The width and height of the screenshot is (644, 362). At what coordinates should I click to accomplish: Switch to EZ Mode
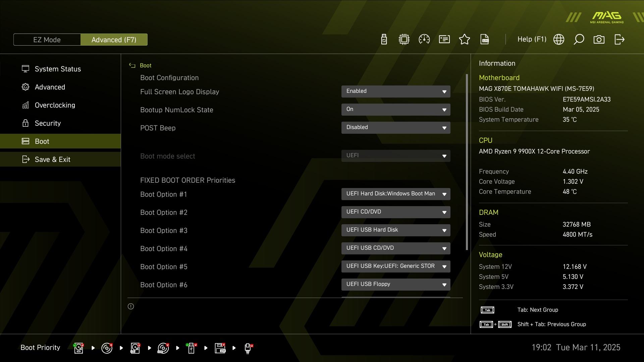(47, 40)
